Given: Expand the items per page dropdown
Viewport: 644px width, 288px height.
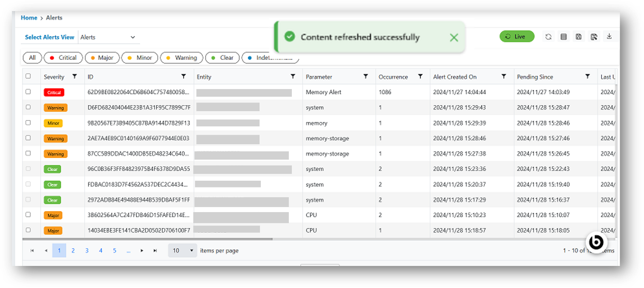Looking at the screenshot, I should 183,251.
